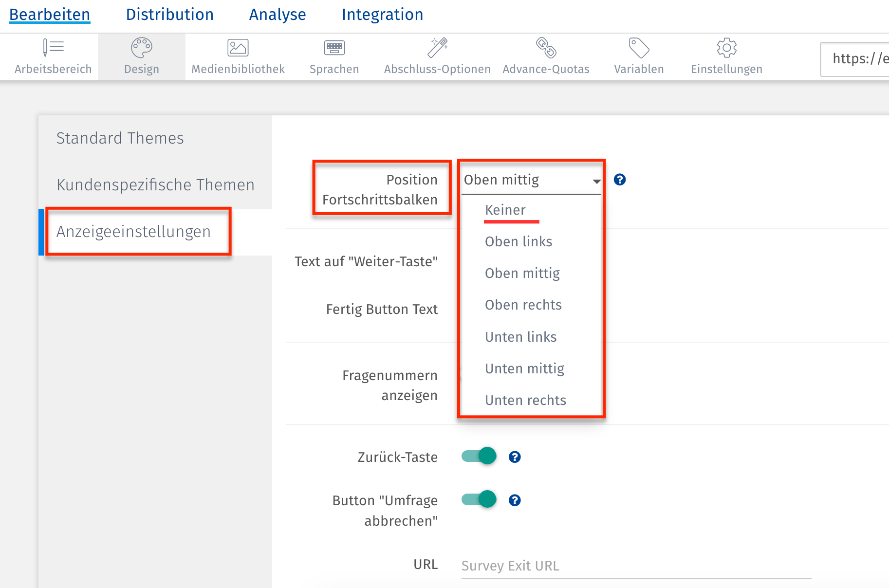Viewport: 889px width, 588px height.
Task: Select "Keiner" from the position list
Action: [505, 210]
